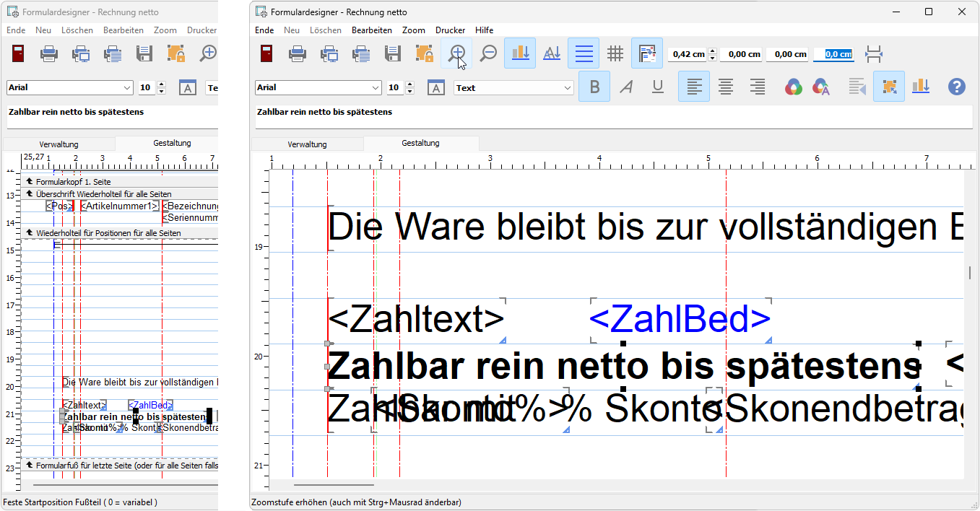This screenshot has height=511, width=980.
Task: Enable italic formatting
Action: pos(625,87)
